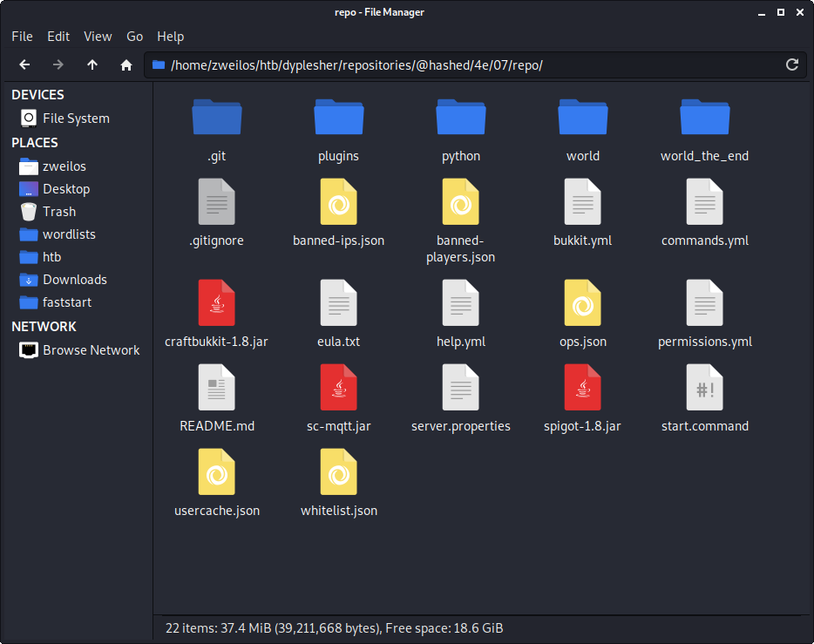Select the sc-mqtt.jar Java icon

[339, 388]
